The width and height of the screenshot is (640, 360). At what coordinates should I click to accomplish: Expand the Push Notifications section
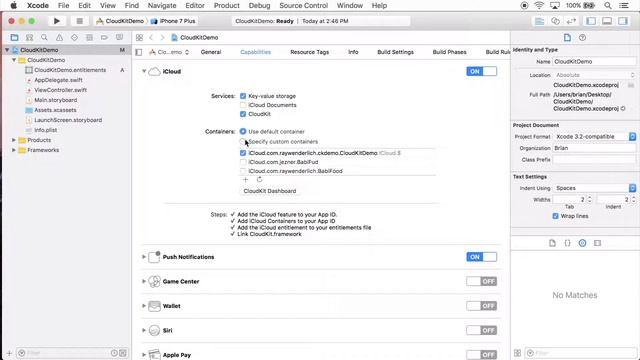click(144, 257)
